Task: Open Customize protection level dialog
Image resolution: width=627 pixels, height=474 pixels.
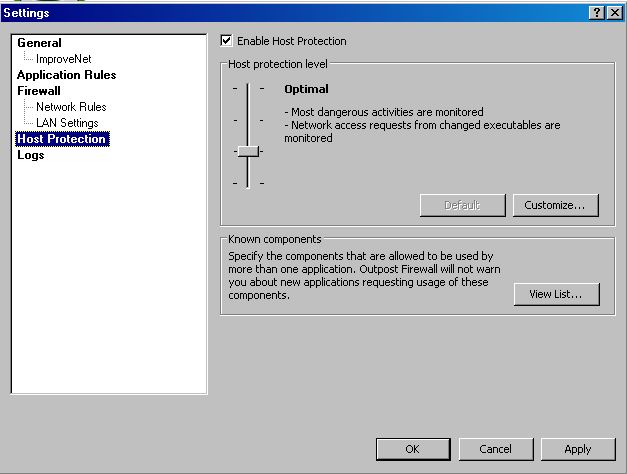Action: (x=556, y=205)
